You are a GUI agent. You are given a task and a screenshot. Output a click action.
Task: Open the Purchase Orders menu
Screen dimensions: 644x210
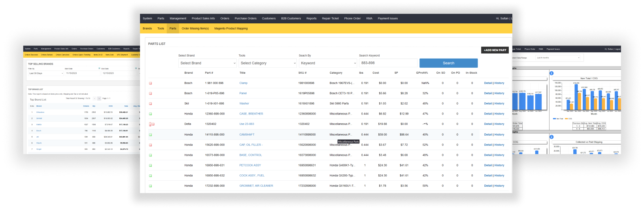pyautogui.click(x=246, y=18)
